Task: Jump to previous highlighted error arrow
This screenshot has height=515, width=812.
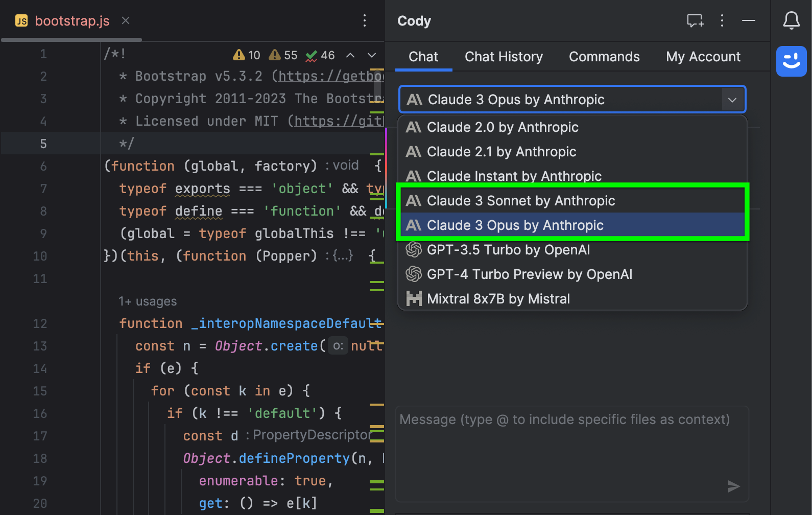Action: 350,55
